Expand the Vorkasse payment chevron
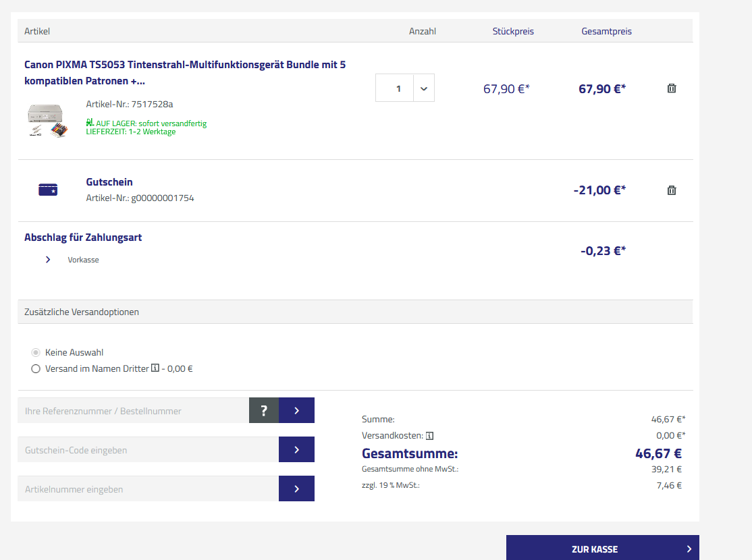Screen dimensions: 752x560 (x=48, y=260)
